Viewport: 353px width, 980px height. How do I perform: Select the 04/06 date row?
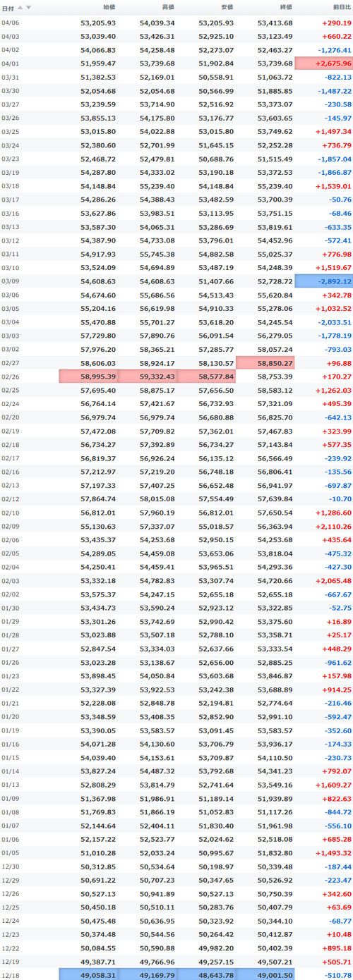point(176,23)
